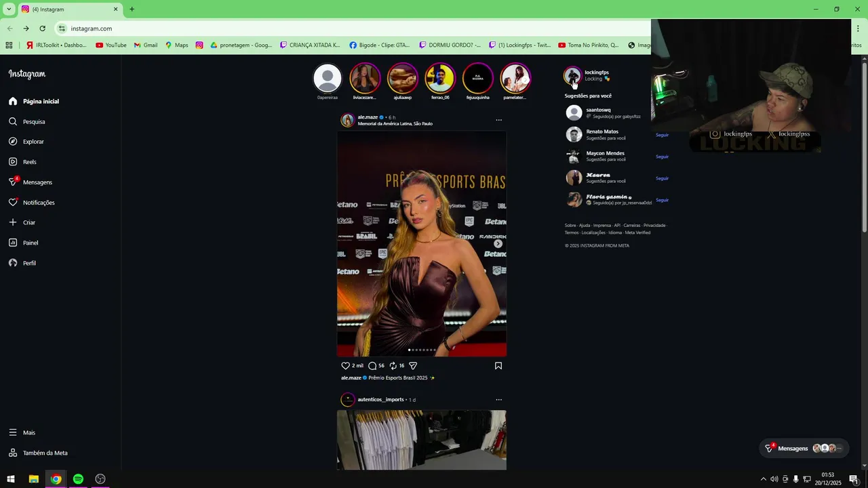
Task: Open Spotify from taskbar
Action: pyautogui.click(x=78, y=479)
